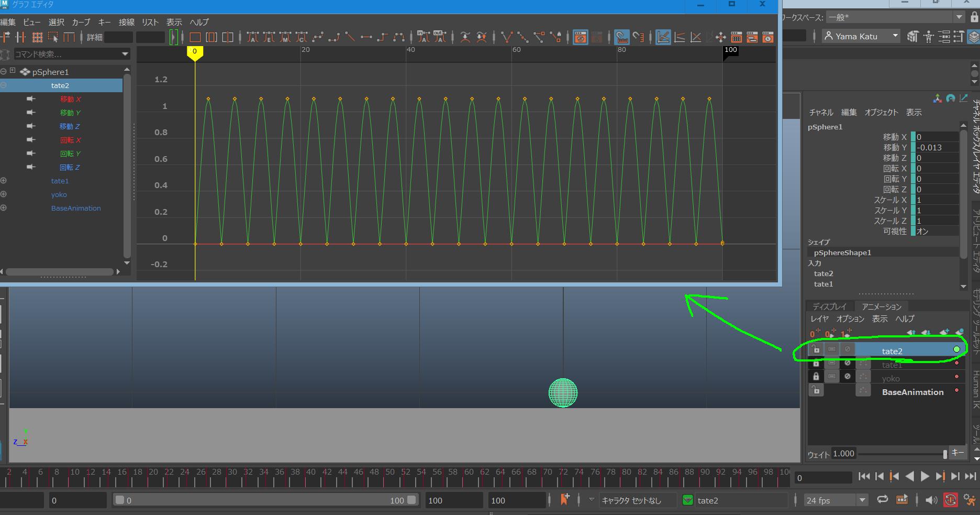Select the 移動 Y curve in outliner

[70, 112]
